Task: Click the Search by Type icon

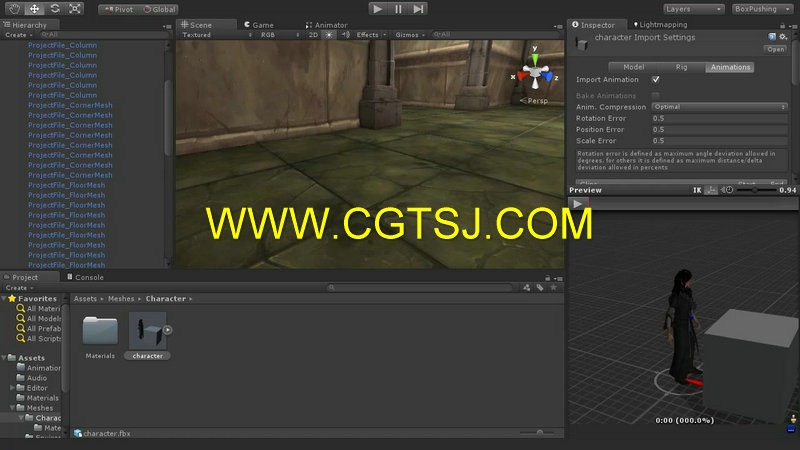Action: click(x=527, y=288)
